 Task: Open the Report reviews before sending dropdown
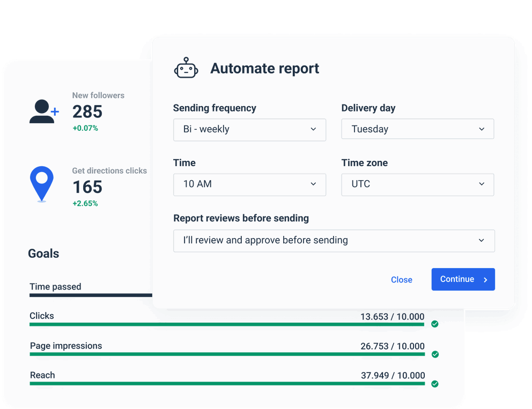tap(334, 241)
